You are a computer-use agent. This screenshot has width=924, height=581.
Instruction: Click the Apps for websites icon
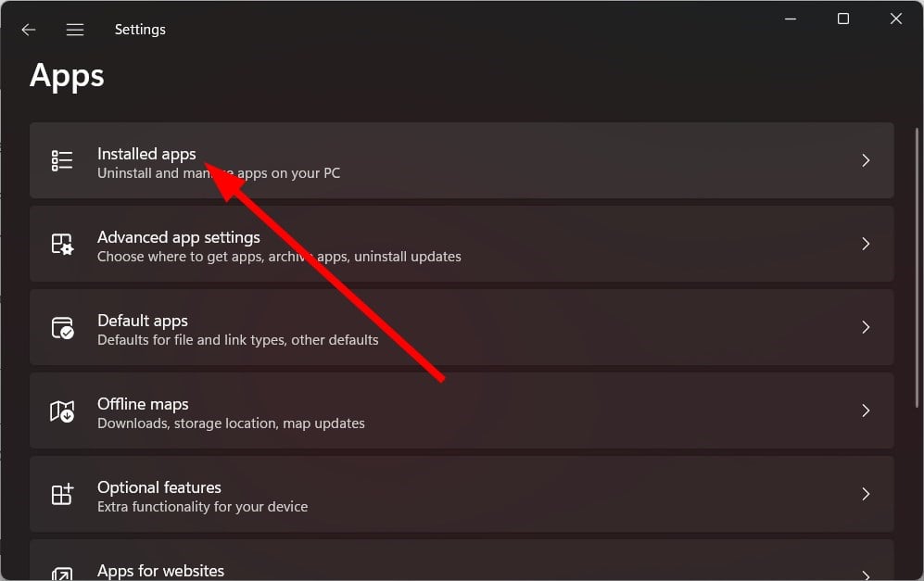click(62, 574)
